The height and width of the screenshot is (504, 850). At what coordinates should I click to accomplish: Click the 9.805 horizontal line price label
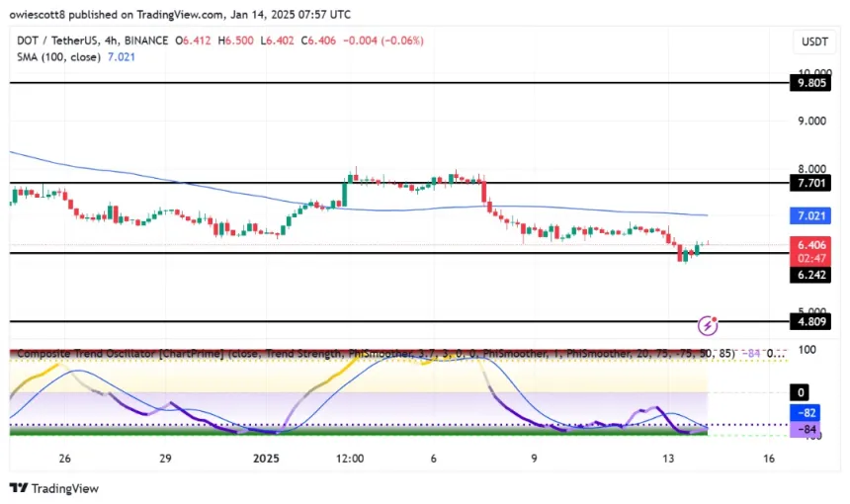(x=814, y=84)
